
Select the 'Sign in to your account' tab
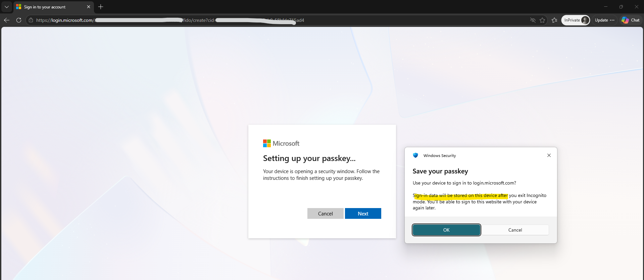click(x=54, y=7)
